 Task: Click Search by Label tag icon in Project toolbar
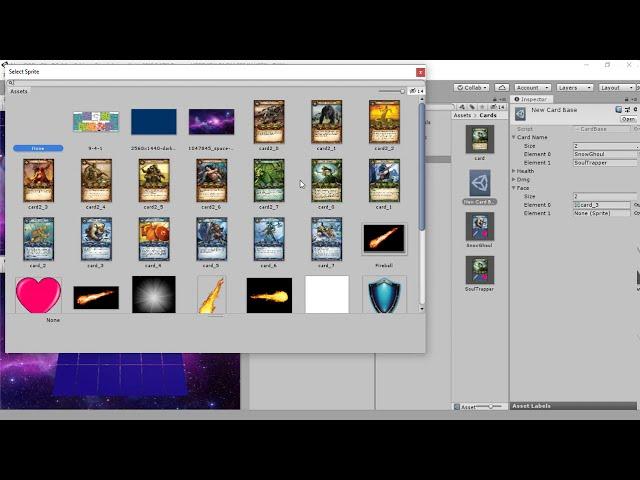click(x=472, y=107)
